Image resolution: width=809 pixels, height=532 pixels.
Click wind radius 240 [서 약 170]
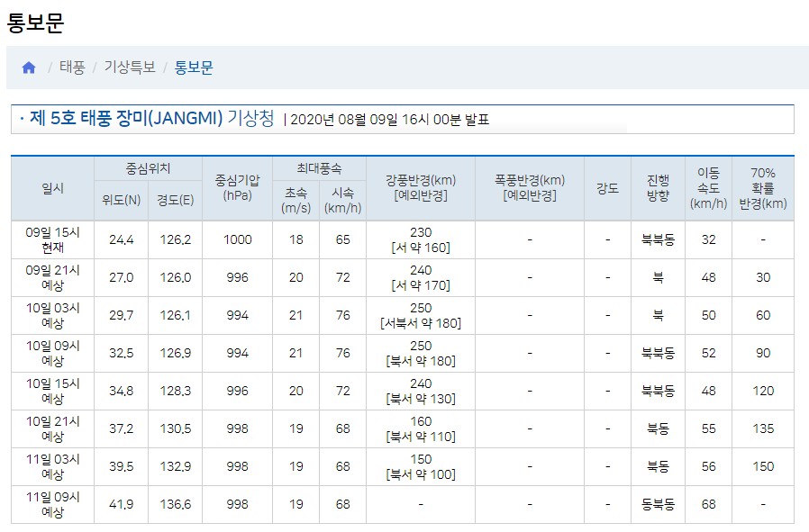(421, 277)
